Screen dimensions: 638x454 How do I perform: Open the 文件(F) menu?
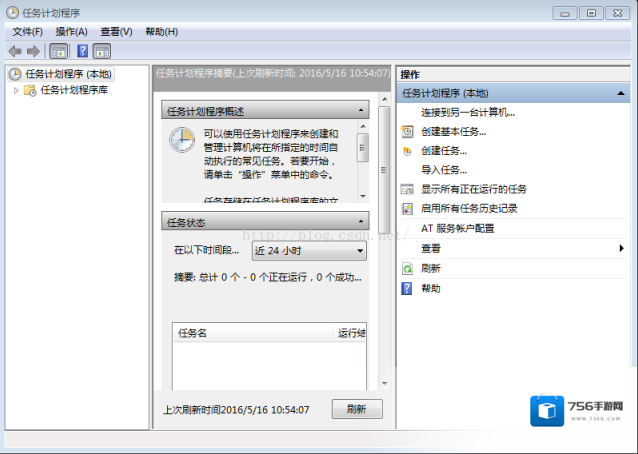point(28,31)
